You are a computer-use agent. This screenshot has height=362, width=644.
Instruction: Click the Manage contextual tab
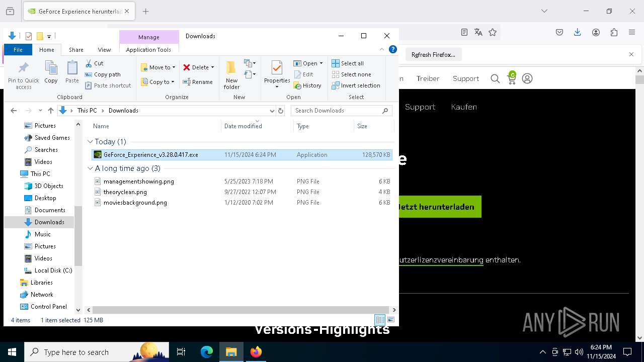pos(149,37)
